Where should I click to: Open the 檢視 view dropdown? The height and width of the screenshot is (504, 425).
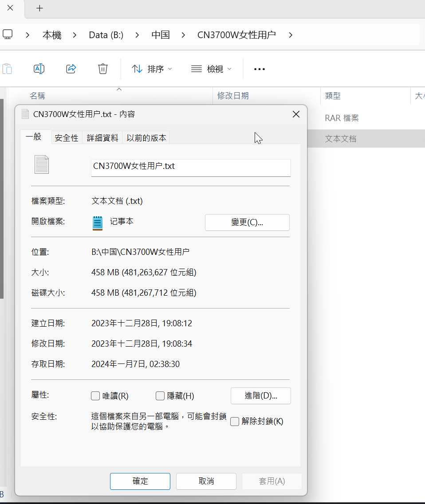click(x=211, y=69)
